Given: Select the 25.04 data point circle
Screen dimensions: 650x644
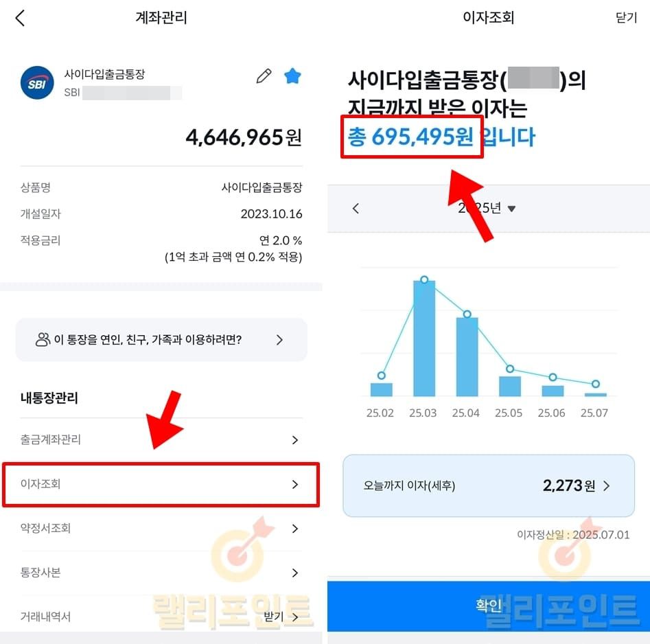Looking at the screenshot, I should (x=467, y=314).
